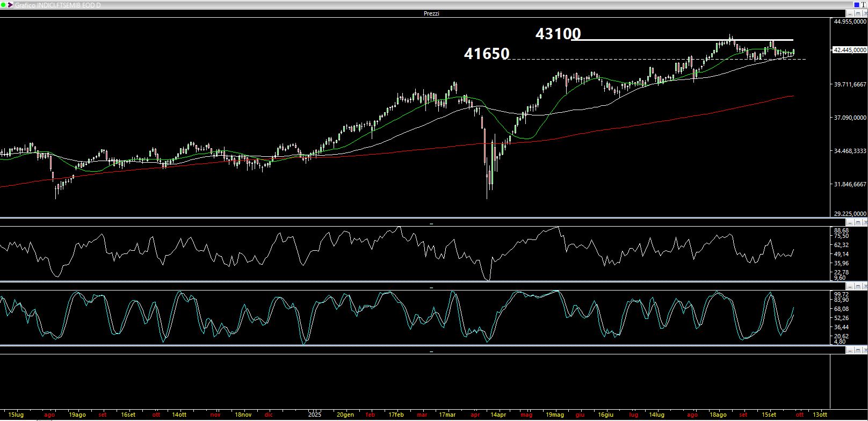
Task: Click the 2025 label on date axis
Action: pyautogui.click(x=315, y=415)
